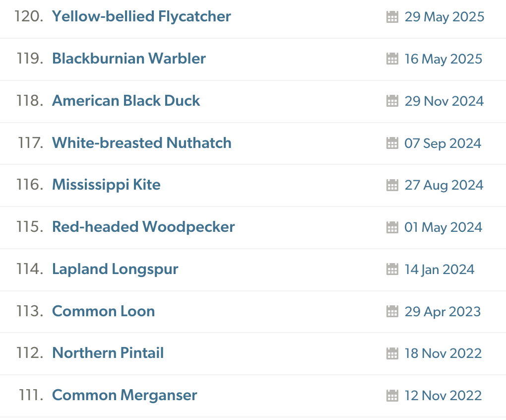The width and height of the screenshot is (506, 420).
Task: Click calendar icon beside 14 Jan 2024
Action: pos(392,270)
